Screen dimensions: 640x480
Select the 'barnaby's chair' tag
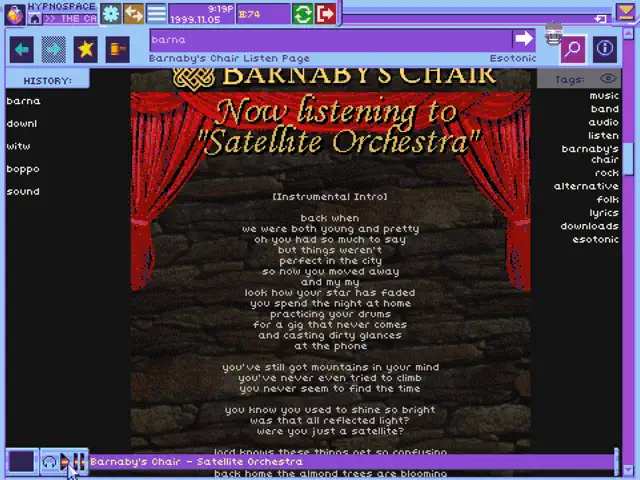[590, 154]
